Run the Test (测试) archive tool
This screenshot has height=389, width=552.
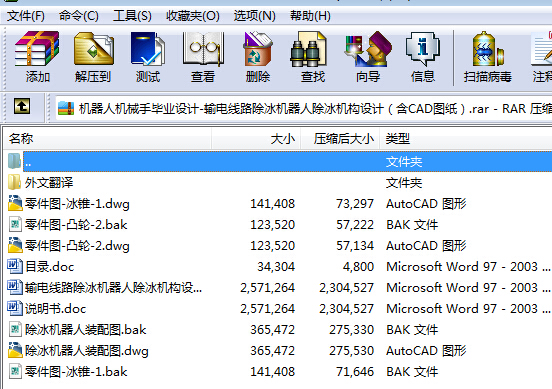pyautogui.click(x=148, y=49)
